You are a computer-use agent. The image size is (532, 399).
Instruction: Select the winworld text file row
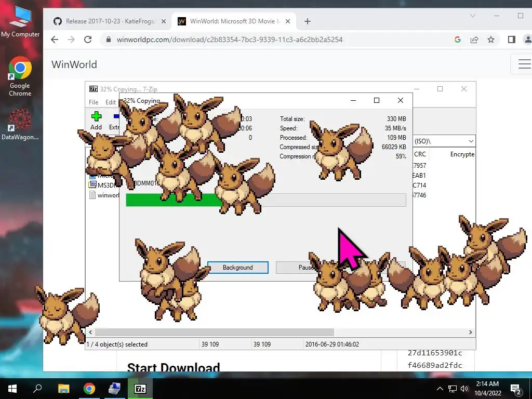click(104, 195)
